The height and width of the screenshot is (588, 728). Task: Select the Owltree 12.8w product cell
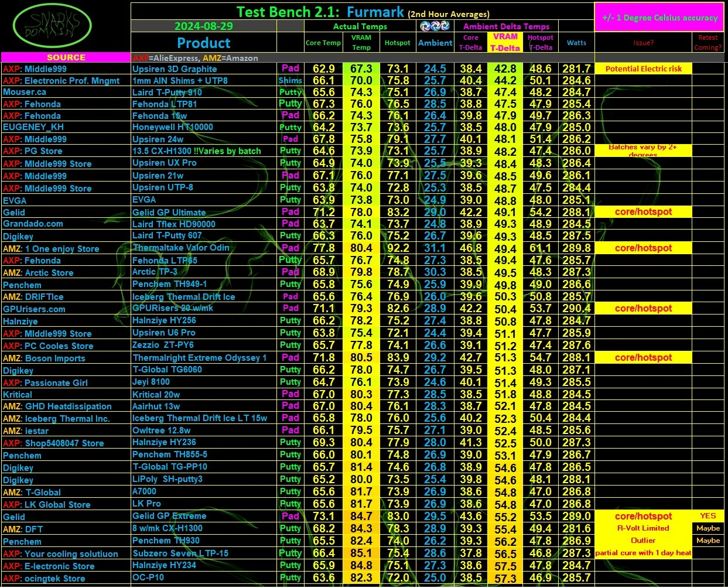[x=204, y=430]
